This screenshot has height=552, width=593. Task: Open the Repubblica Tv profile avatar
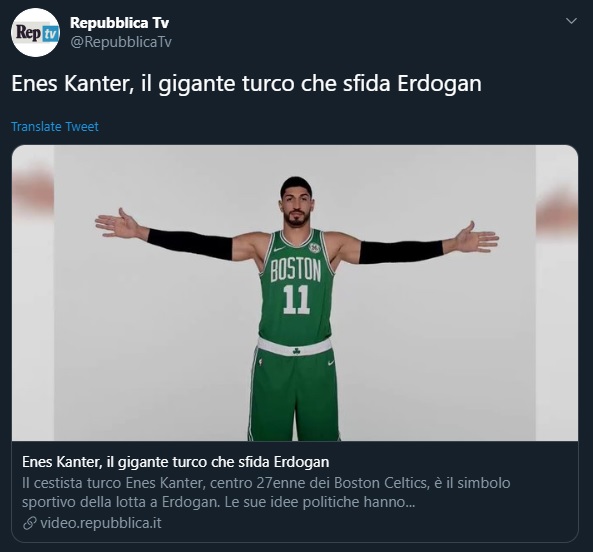pos(35,33)
